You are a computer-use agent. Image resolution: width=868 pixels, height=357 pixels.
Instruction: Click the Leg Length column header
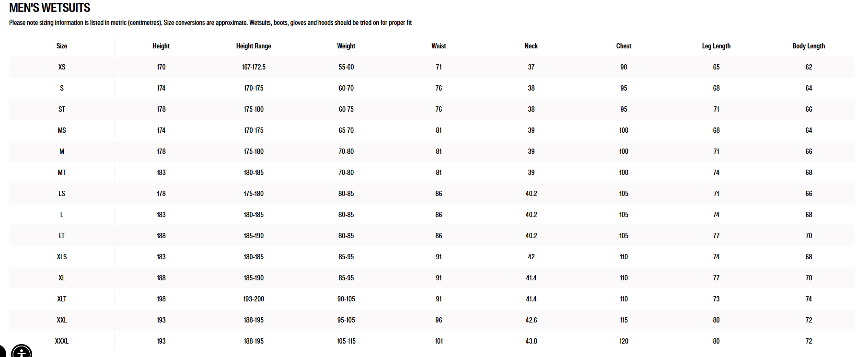click(x=716, y=46)
